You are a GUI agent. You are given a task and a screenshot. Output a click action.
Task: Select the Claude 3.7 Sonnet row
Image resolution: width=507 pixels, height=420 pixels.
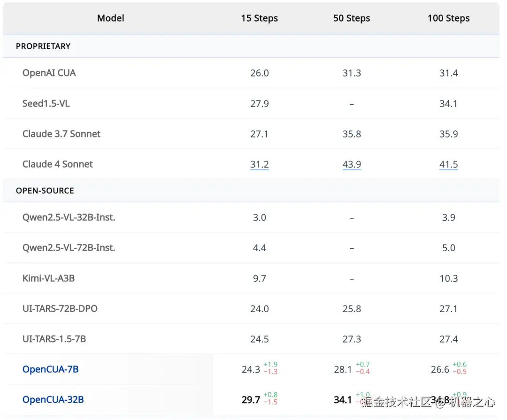click(61, 134)
